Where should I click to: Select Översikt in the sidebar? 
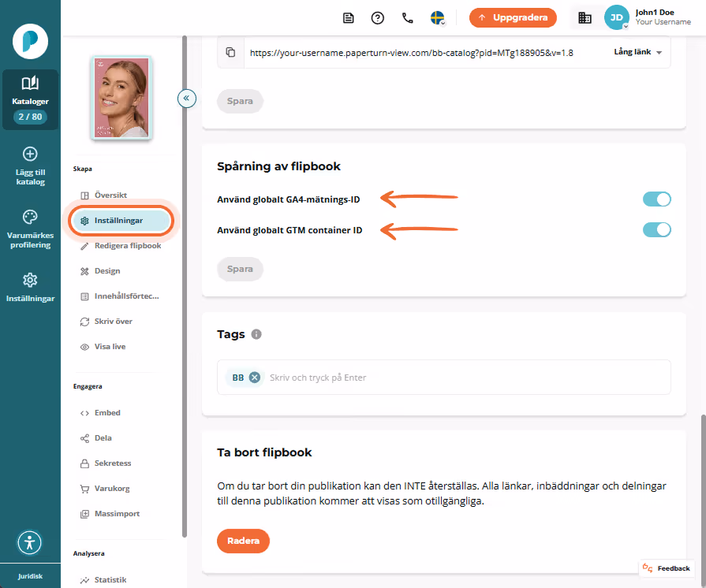coord(110,195)
